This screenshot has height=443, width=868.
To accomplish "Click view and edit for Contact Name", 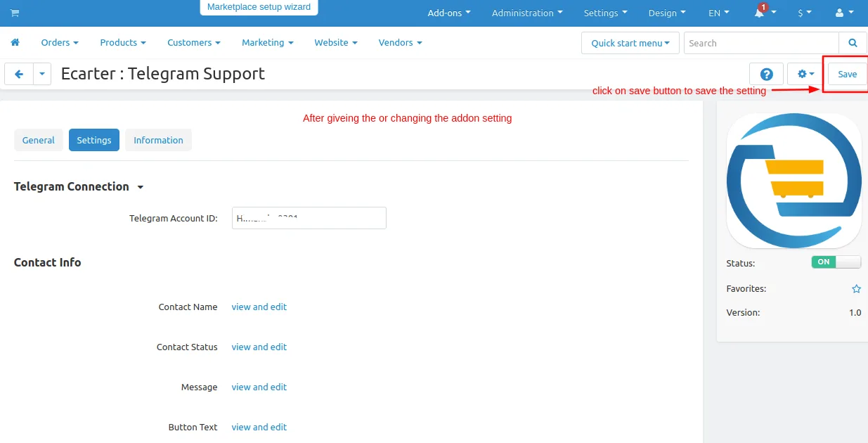I will coord(259,307).
